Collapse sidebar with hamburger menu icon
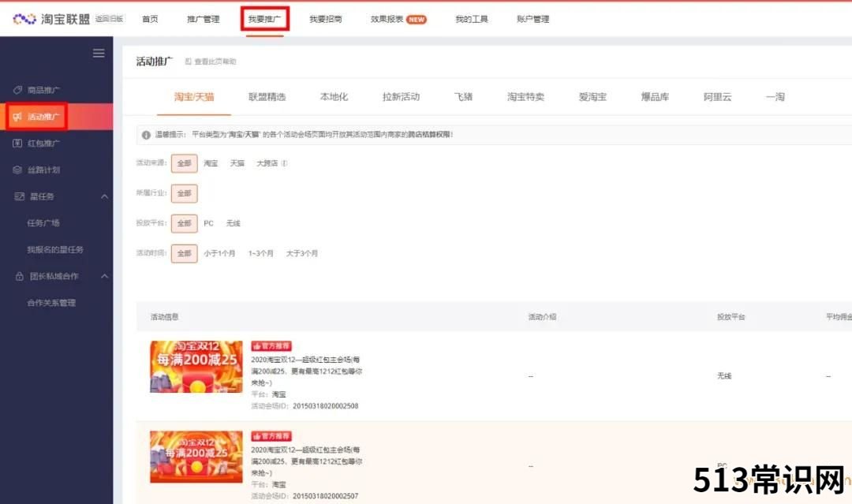 99,53
